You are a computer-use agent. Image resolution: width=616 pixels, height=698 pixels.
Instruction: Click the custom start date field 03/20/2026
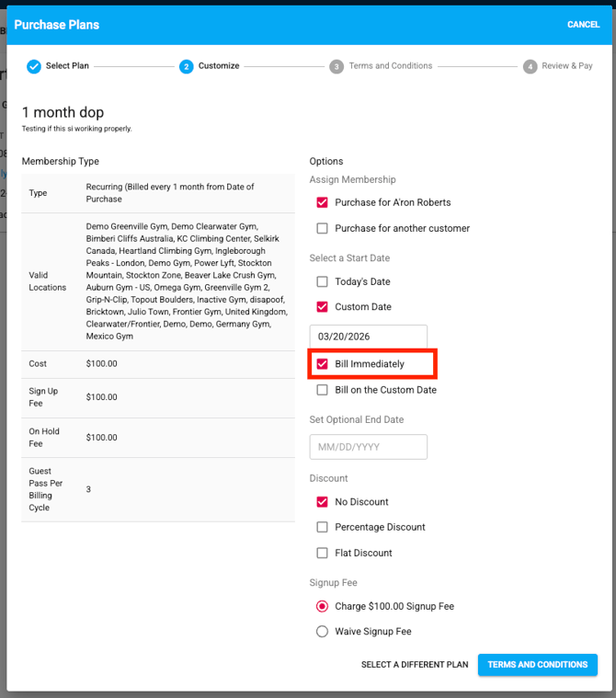pyautogui.click(x=369, y=337)
